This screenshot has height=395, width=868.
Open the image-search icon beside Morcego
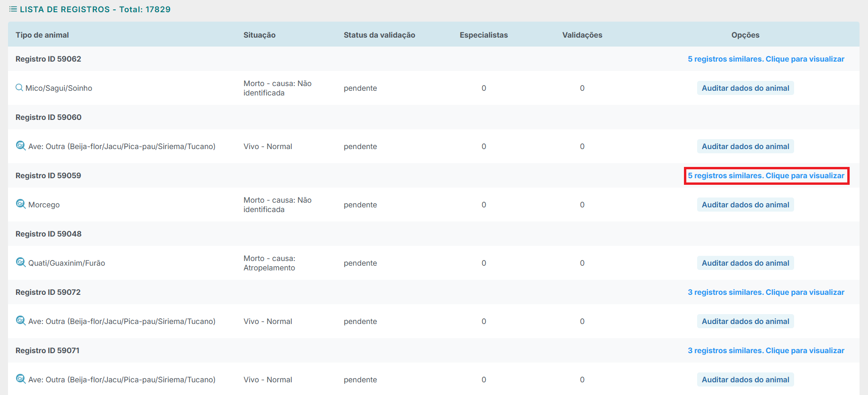coord(21,204)
